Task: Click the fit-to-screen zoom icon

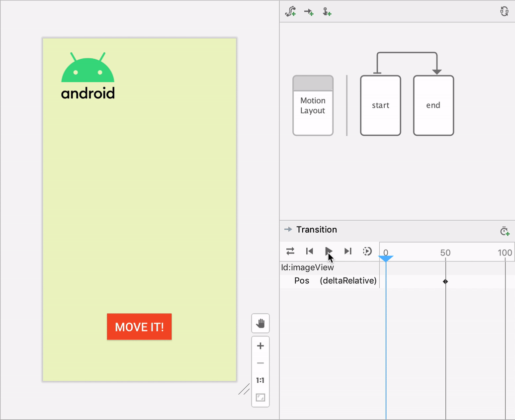Action: 260,397
